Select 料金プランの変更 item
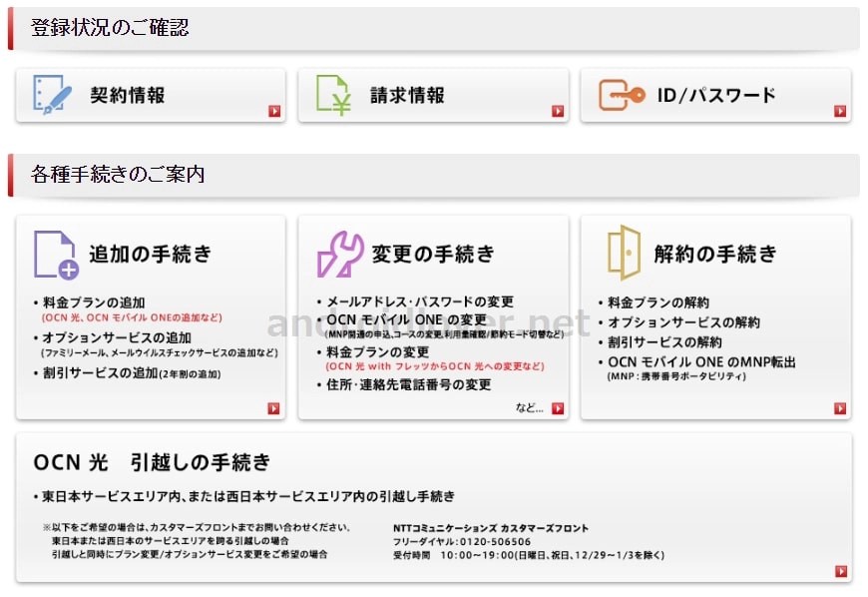 [x=377, y=351]
